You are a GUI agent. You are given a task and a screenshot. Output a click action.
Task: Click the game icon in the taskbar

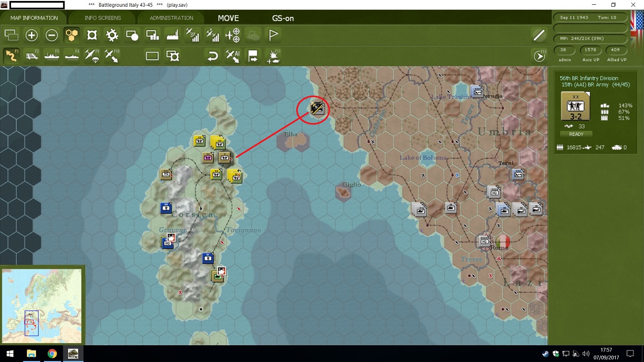click(x=73, y=354)
